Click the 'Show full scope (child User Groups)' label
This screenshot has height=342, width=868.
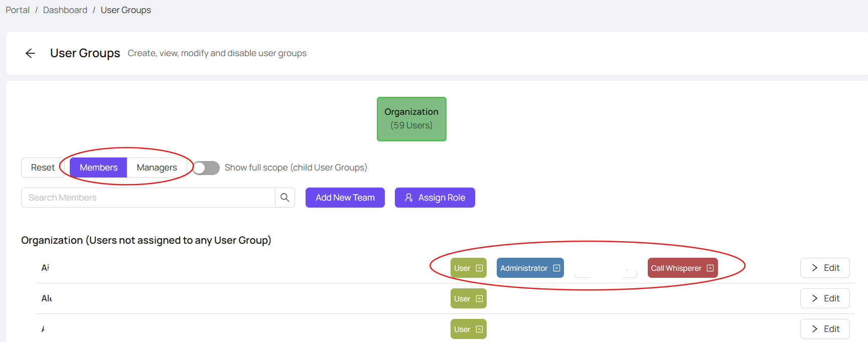coord(296,167)
